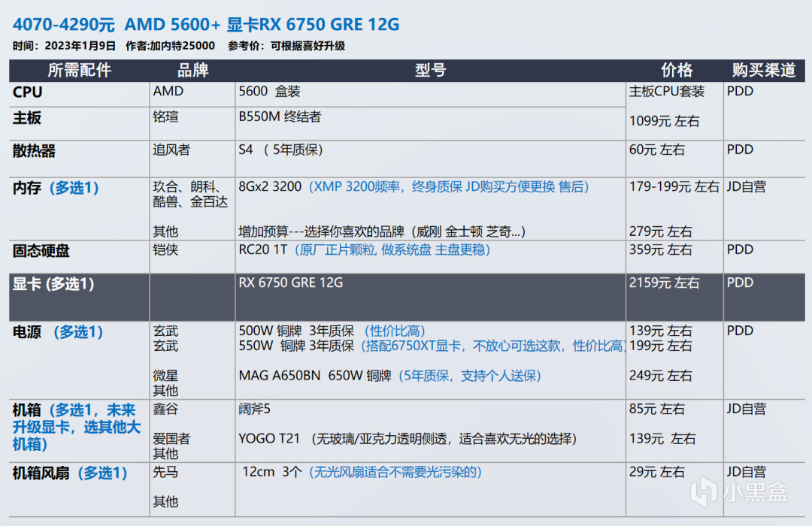This screenshot has height=526, width=812.
Task: Click the date text '2023年1月9日'
Action: pyautogui.click(x=80, y=46)
